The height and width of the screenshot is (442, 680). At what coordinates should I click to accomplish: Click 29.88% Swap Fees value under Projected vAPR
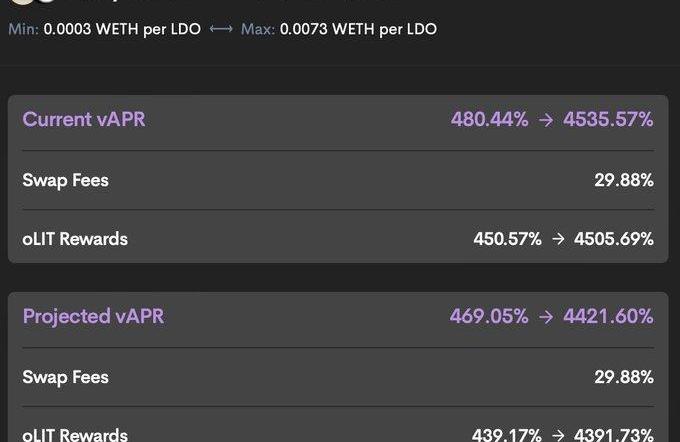point(623,377)
